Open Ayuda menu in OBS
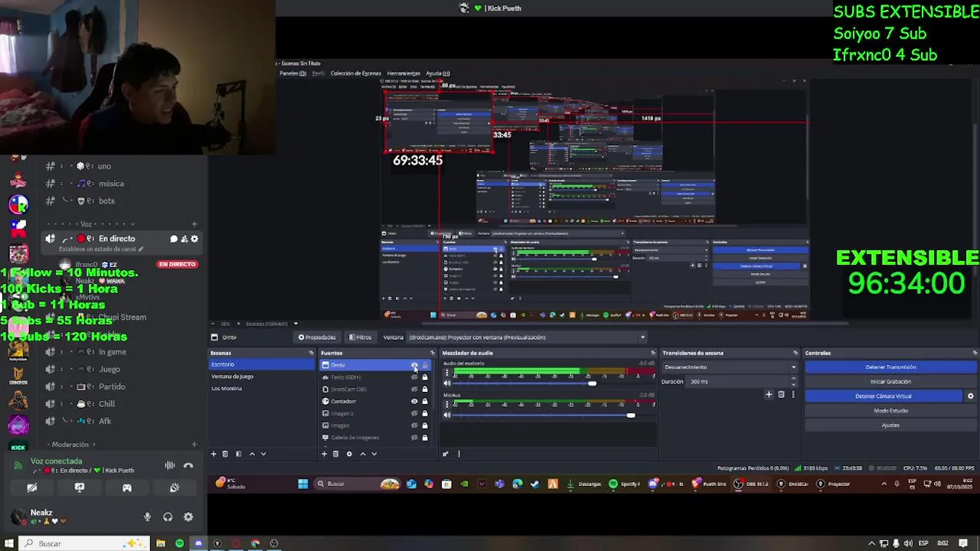This screenshot has width=980, height=551. pos(438,73)
